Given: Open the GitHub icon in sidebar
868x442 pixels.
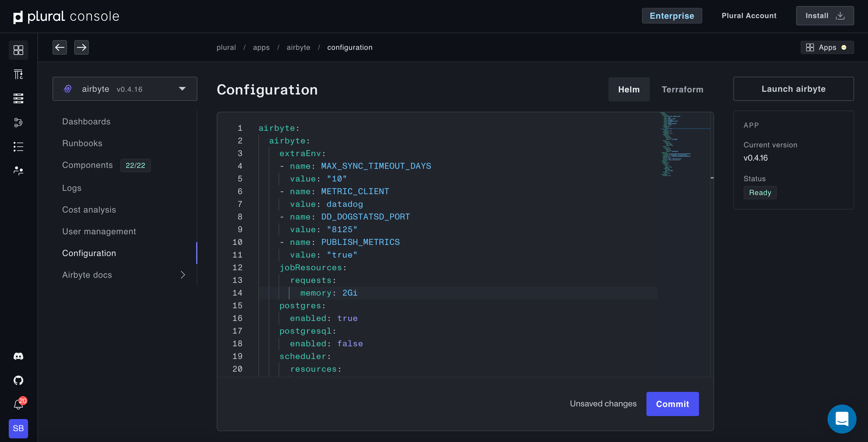Looking at the screenshot, I should pyautogui.click(x=18, y=380).
